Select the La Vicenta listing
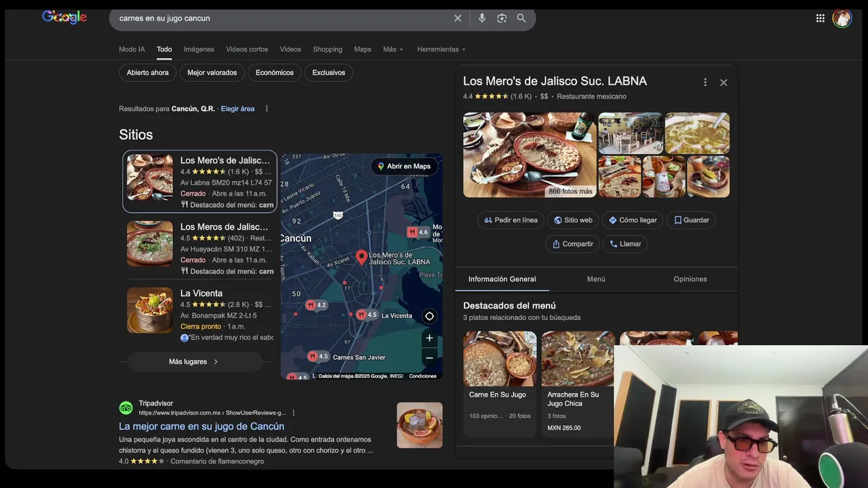The width and height of the screenshot is (868, 488). point(200,314)
